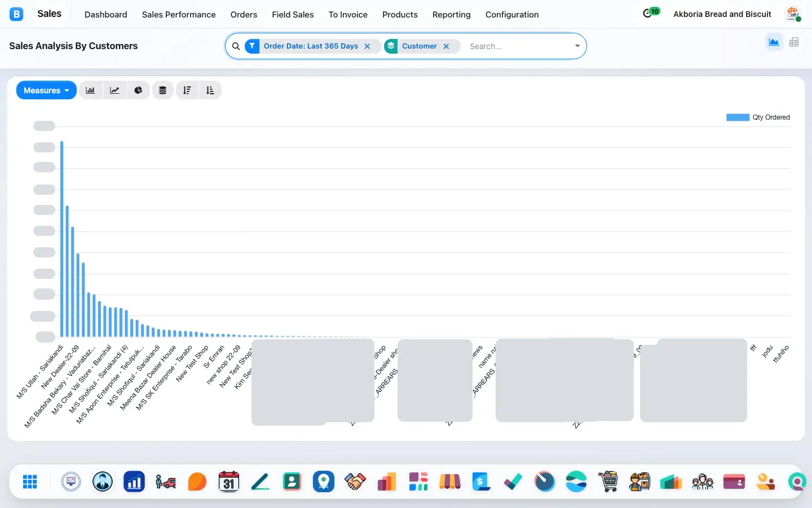Open activities with 10 badge

(x=651, y=14)
